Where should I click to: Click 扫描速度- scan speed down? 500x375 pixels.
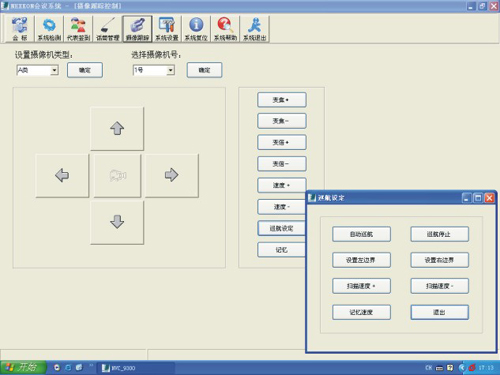(440, 286)
